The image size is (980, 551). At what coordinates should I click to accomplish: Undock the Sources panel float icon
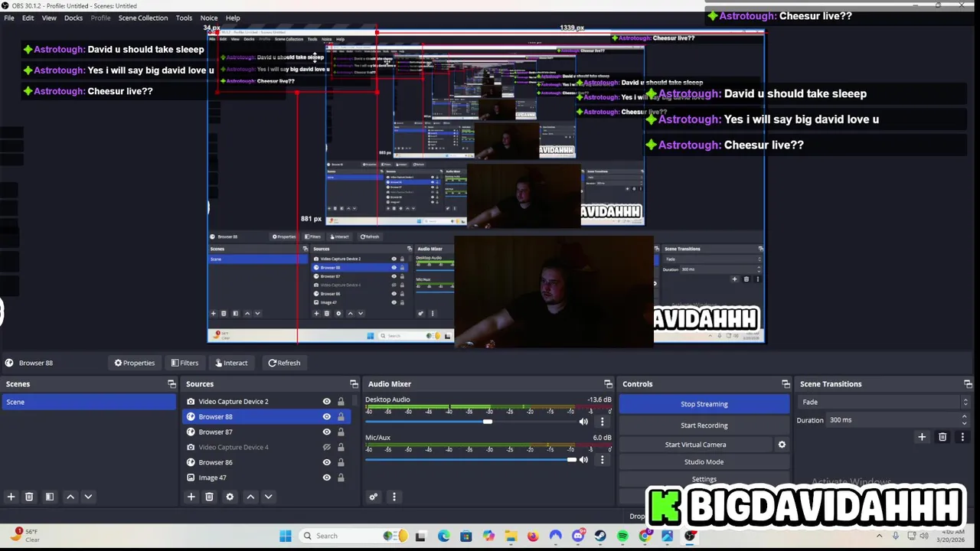point(354,384)
